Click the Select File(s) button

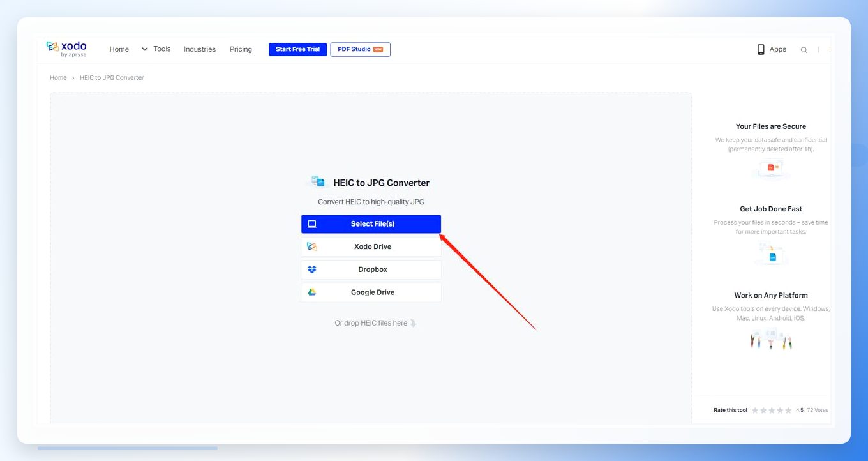tap(371, 224)
